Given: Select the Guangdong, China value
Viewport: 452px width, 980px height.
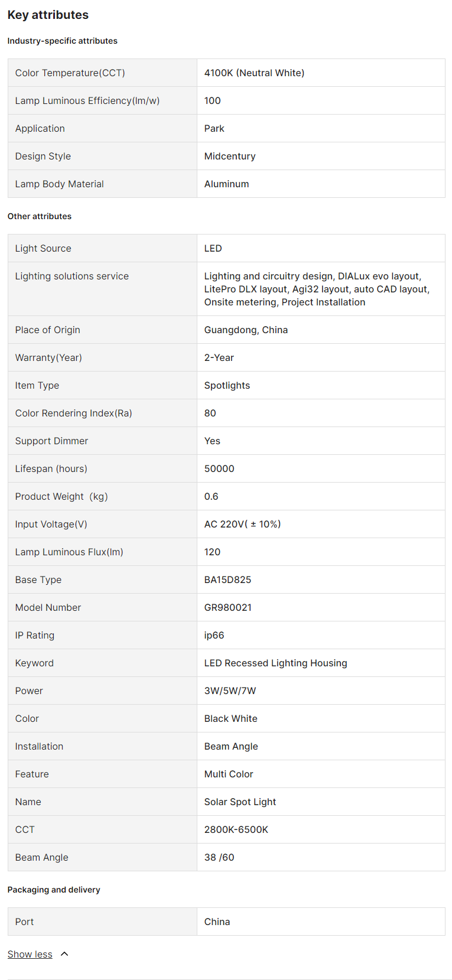Looking at the screenshot, I should [246, 330].
